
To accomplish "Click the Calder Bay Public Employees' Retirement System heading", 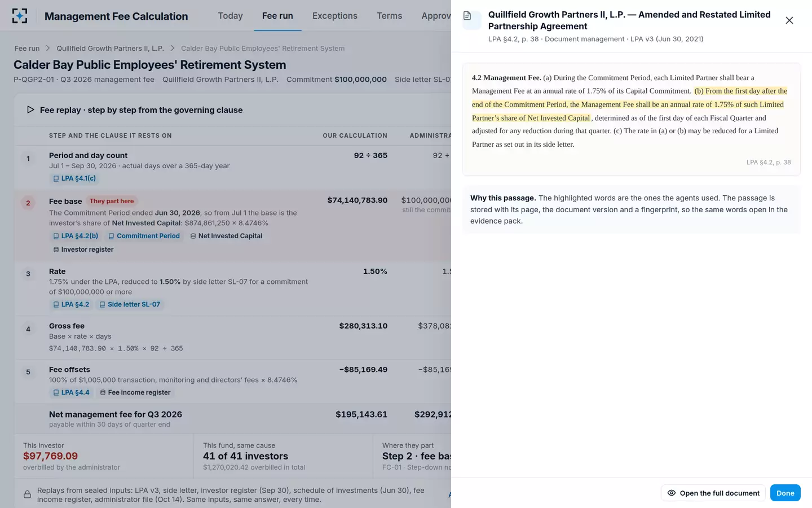I will pyautogui.click(x=150, y=65).
